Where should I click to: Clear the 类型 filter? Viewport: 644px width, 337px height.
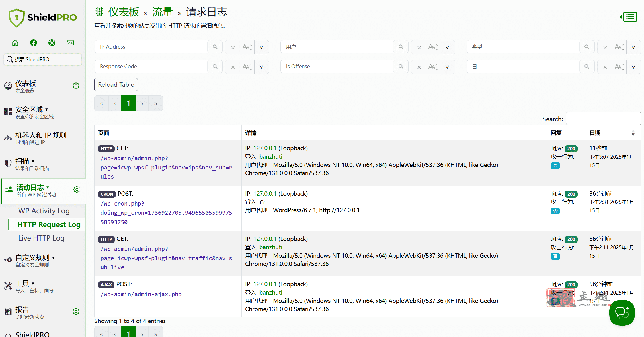[605, 47]
